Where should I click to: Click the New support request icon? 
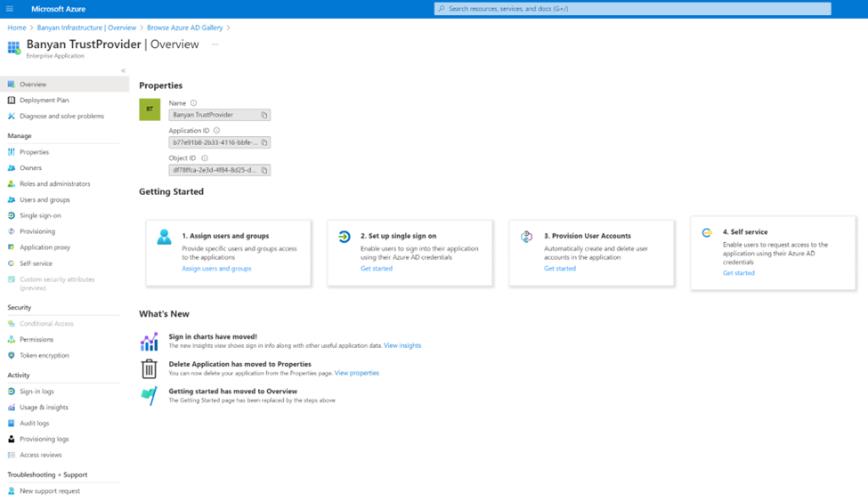click(x=11, y=491)
